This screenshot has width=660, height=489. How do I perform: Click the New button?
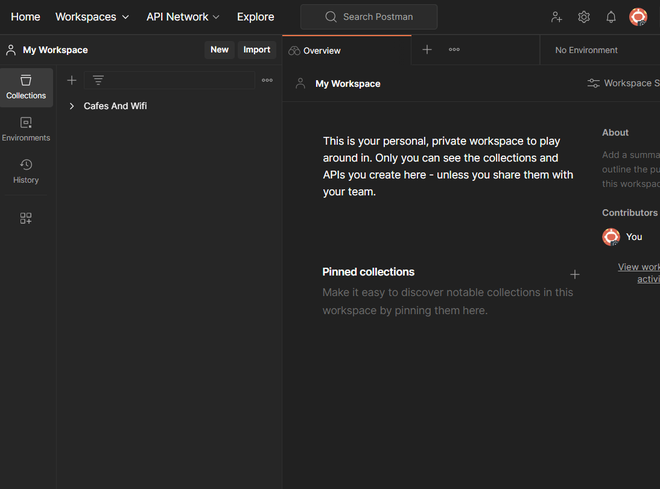[x=219, y=50]
